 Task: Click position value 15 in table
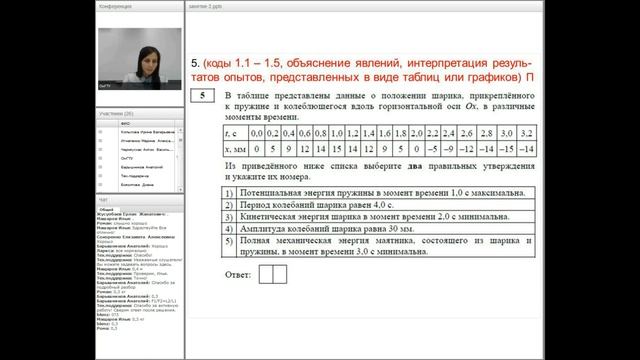[x=337, y=149]
